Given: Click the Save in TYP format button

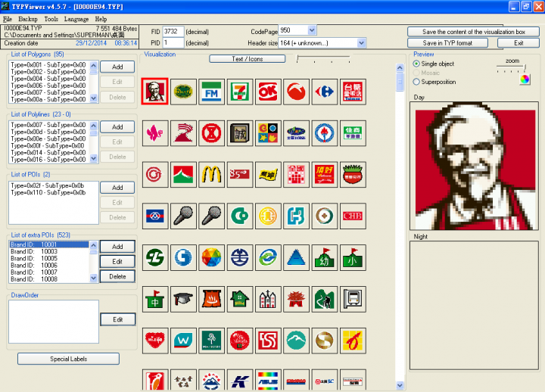Looking at the screenshot, I should pos(447,42).
